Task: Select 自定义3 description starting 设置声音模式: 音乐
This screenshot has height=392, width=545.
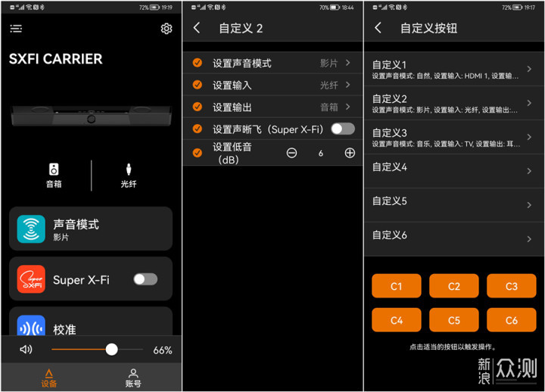Action: click(x=446, y=145)
